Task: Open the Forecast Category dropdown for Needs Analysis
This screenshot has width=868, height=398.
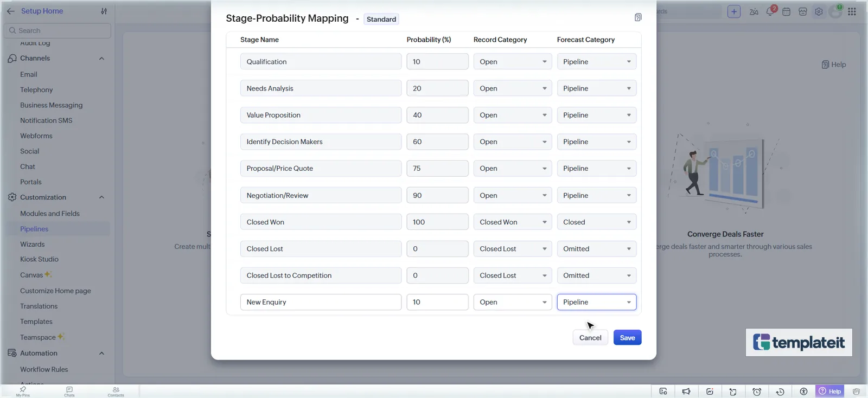Action: click(x=597, y=88)
